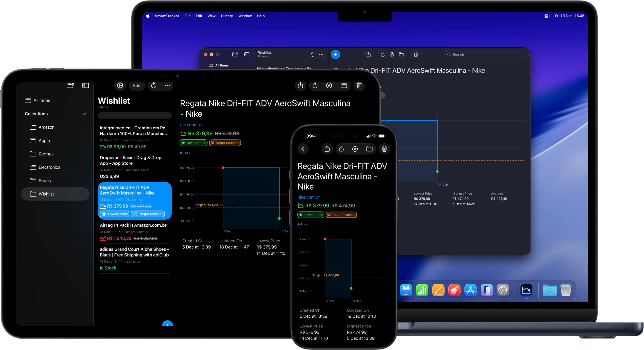This screenshot has width=644, height=350.
Task: Open the more options menu on the iPad toolbar
Action: [x=167, y=85]
